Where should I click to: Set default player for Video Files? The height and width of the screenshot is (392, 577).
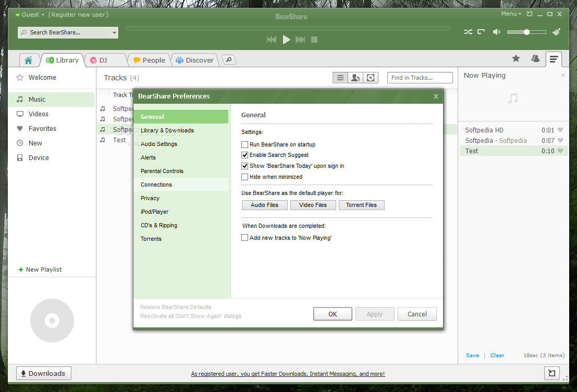(x=313, y=205)
